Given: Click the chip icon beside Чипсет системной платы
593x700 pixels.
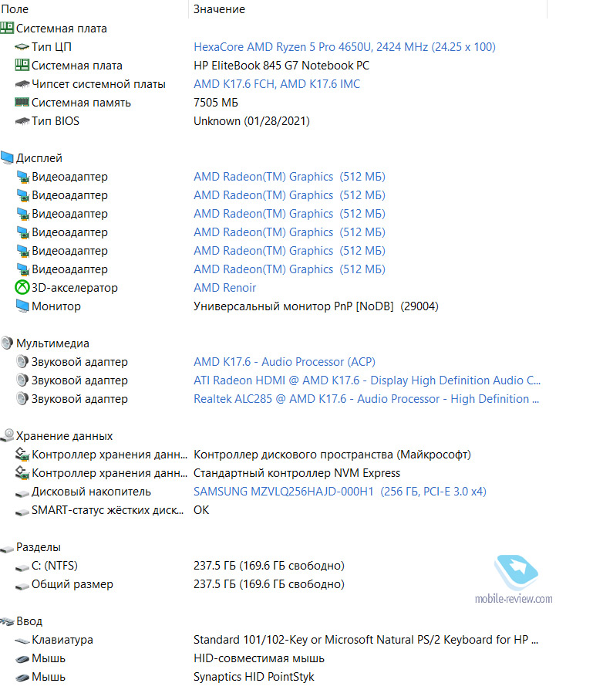Looking at the screenshot, I should pos(22,84).
